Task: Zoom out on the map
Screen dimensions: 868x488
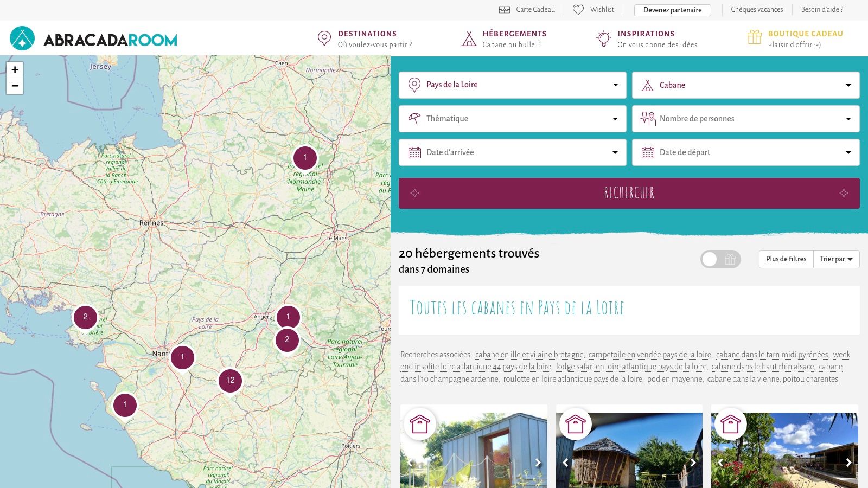Action: click(x=15, y=86)
